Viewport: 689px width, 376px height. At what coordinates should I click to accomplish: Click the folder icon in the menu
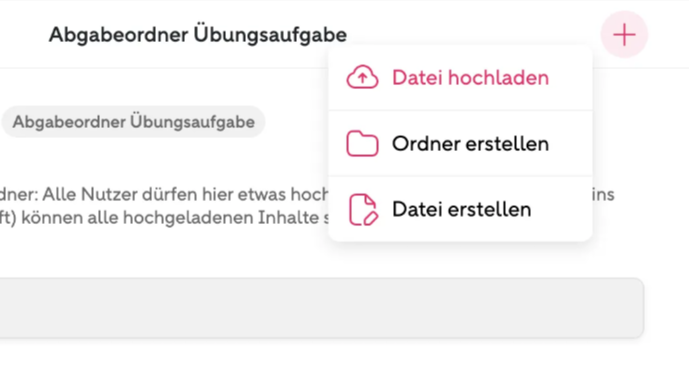click(x=362, y=143)
